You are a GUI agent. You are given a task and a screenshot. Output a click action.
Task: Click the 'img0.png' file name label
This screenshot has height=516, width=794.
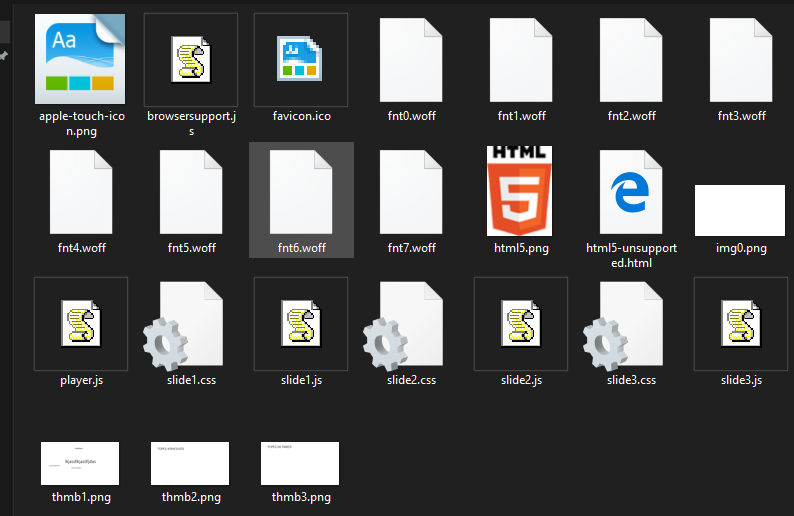[x=741, y=248]
